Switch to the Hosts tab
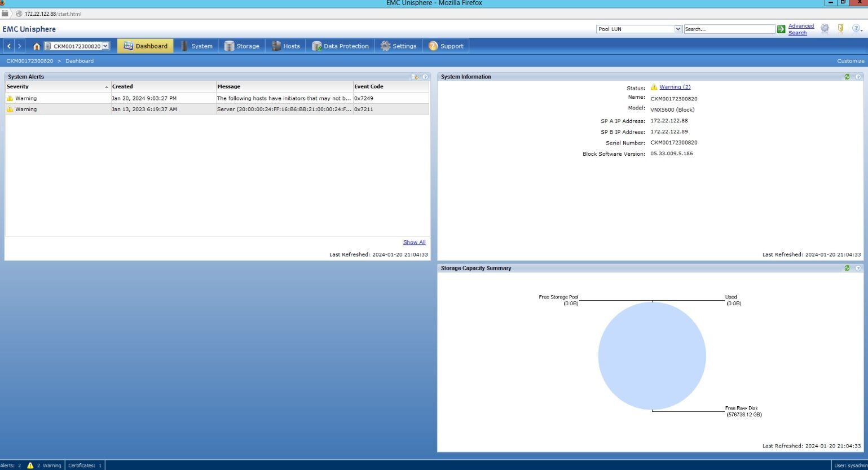Viewport: 868px width, 470px height. [x=286, y=46]
